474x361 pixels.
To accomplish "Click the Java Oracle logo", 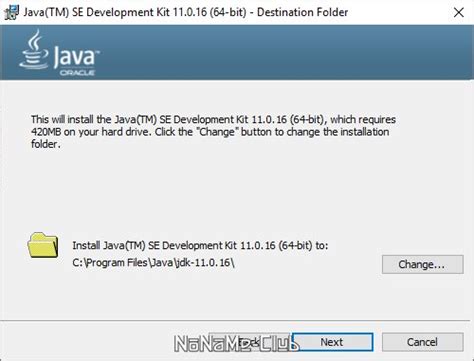I will (x=60, y=53).
